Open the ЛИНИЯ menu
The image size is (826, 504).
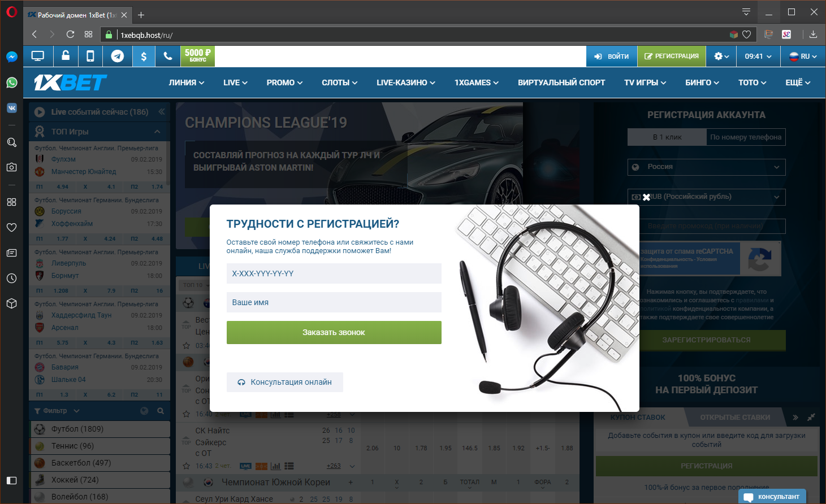click(x=187, y=82)
